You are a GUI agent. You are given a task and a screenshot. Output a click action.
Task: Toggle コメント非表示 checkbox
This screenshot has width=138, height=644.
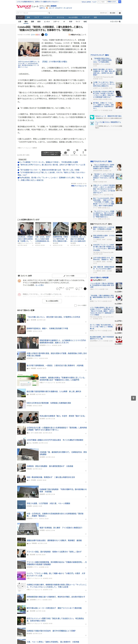[x=75, y=305]
